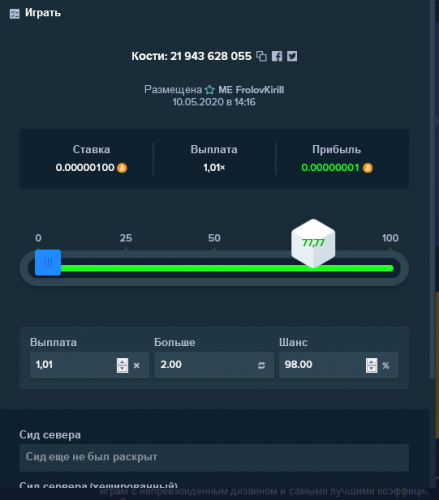Click the percent symbol in Шанс field
This screenshot has height=500, width=439.
tap(386, 366)
